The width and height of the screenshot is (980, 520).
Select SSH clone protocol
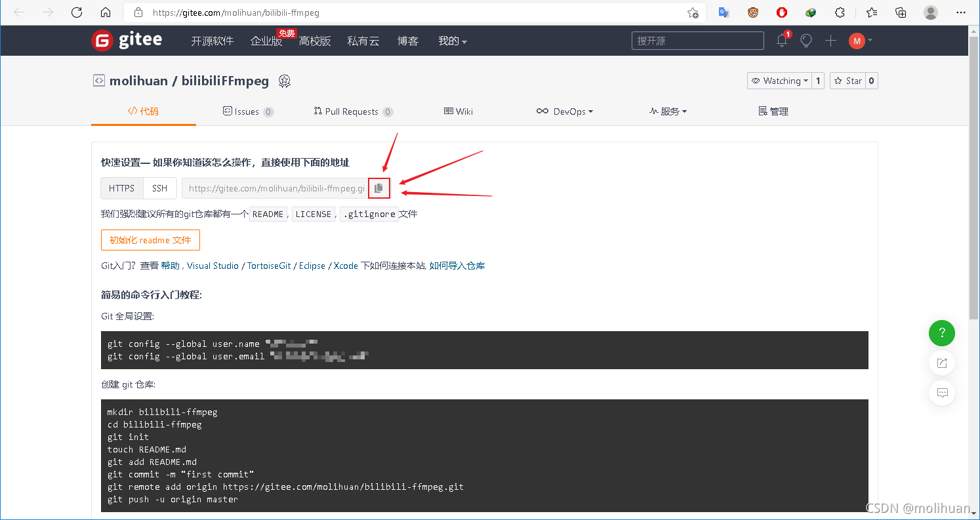pyautogui.click(x=160, y=188)
